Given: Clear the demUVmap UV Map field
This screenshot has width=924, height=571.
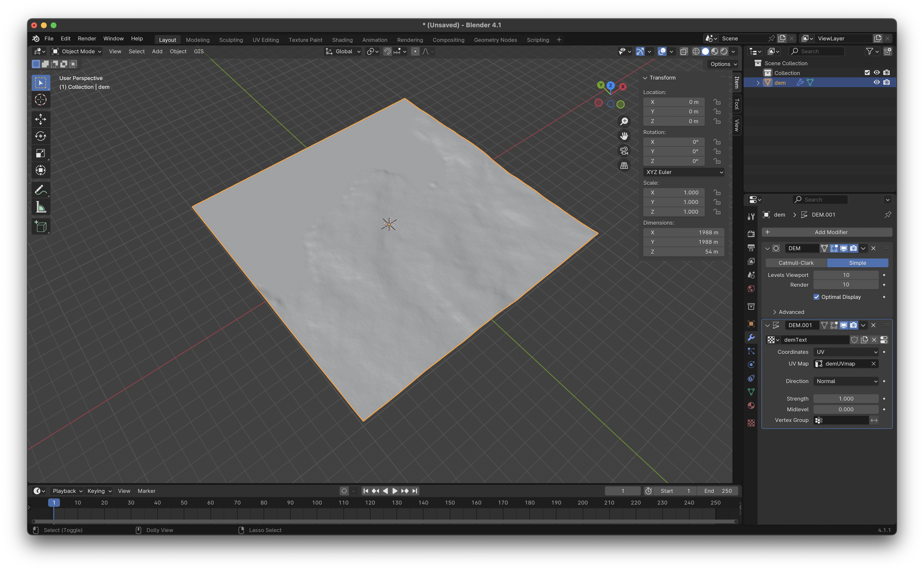Looking at the screenshot, I should click(x=873, y=364).
